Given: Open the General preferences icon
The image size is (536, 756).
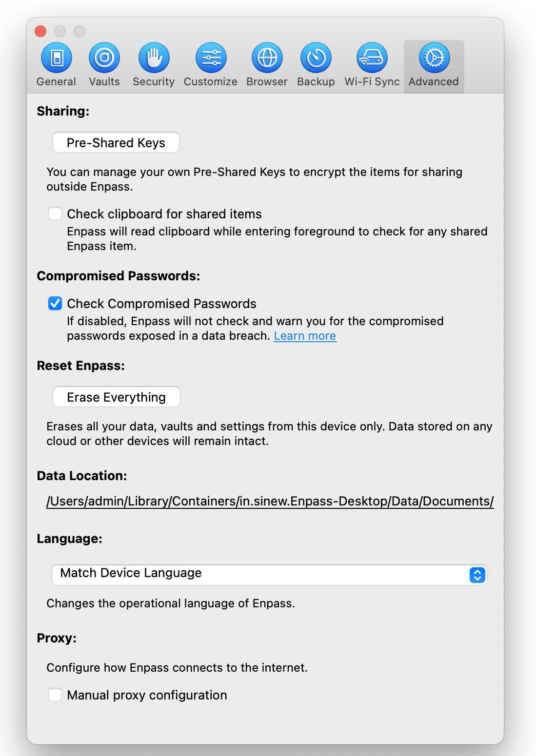Looking at the screenshot, I should [56, 58].
